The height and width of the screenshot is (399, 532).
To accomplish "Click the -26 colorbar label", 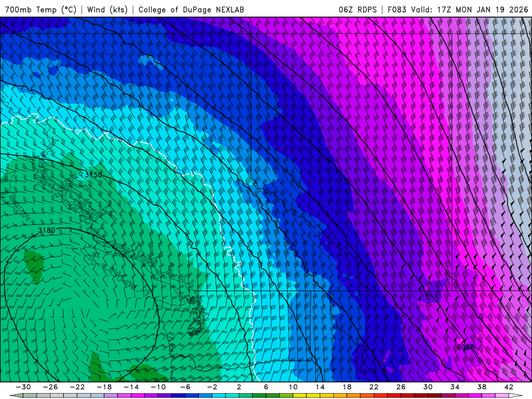I will point(51,387).
